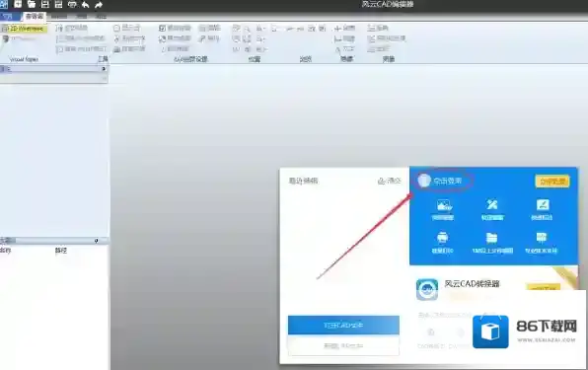Click the Save disk icon in title bar
The image size is (588, 370).
pyautogui.click(x=45, y=5)
